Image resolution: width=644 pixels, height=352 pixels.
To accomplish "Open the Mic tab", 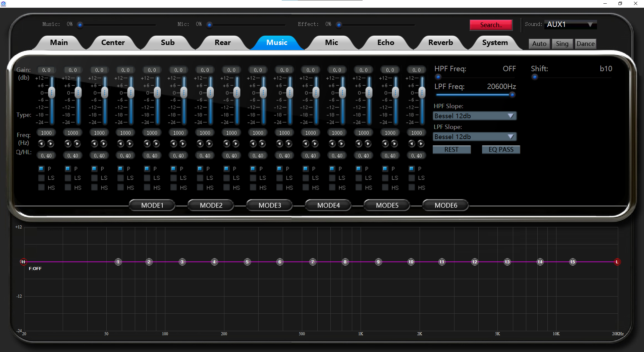I will 331,43.
